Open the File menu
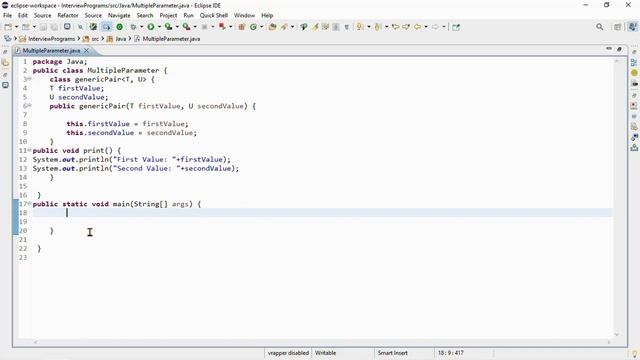 (7, 15)
